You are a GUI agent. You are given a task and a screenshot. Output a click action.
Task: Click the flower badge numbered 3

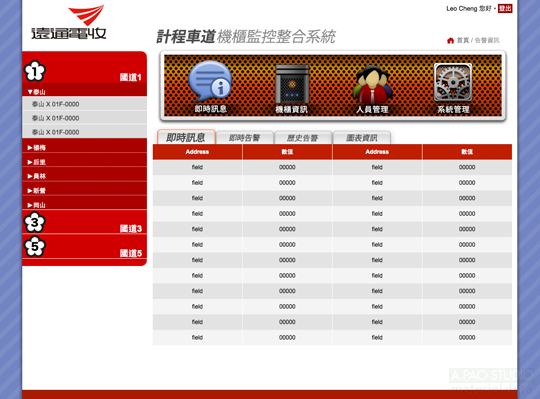[x=34, y=222]
